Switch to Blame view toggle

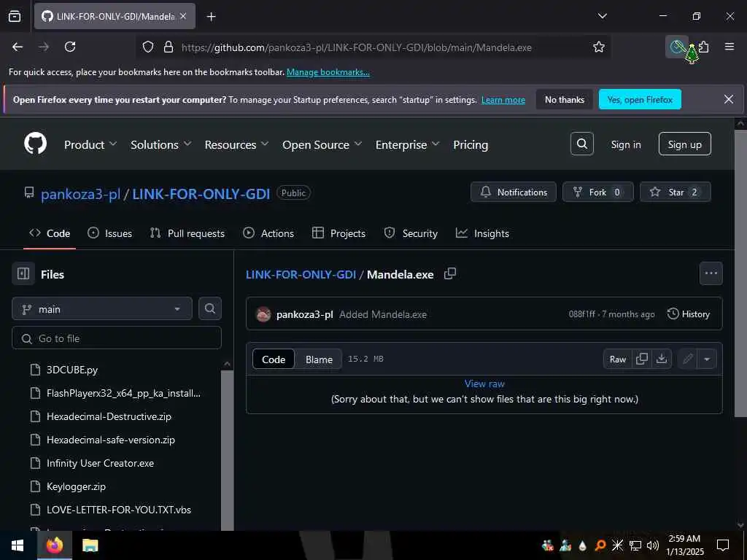319,359
